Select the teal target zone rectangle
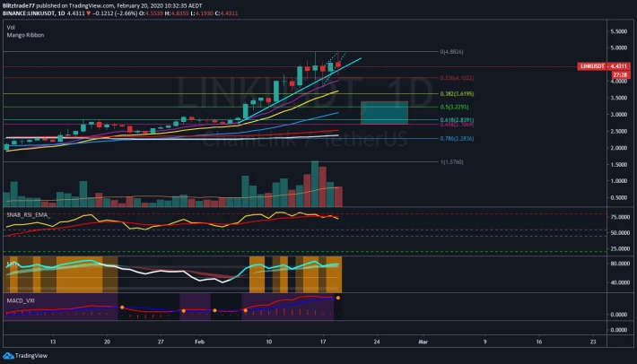 384,113
